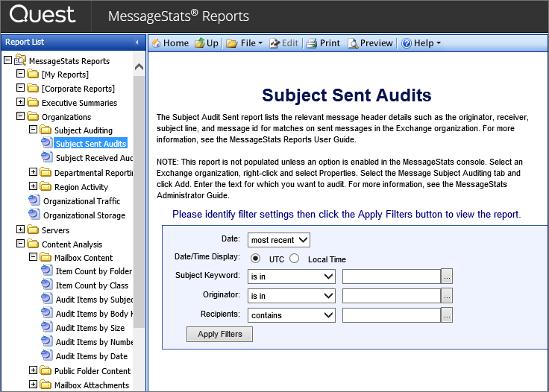
Task: Open the Audit Items by Size report
Action: click(90, 328)
